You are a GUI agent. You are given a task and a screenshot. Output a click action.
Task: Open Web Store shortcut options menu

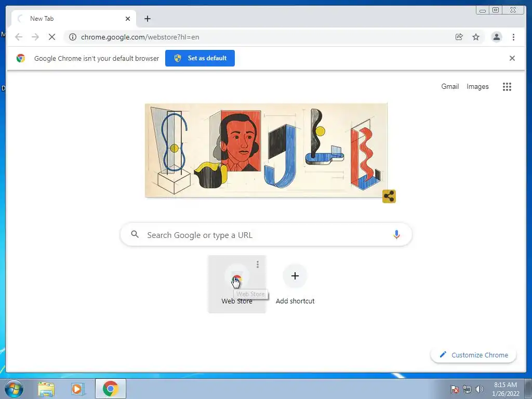258,264
